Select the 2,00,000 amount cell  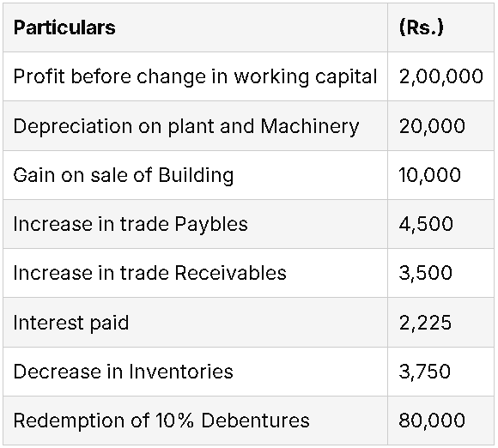pos(440,76)
